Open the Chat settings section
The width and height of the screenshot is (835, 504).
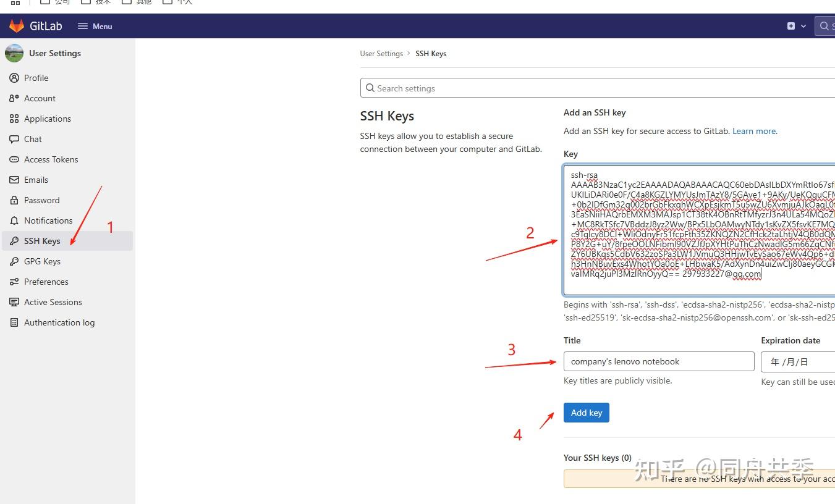click(x=33, y=139)
